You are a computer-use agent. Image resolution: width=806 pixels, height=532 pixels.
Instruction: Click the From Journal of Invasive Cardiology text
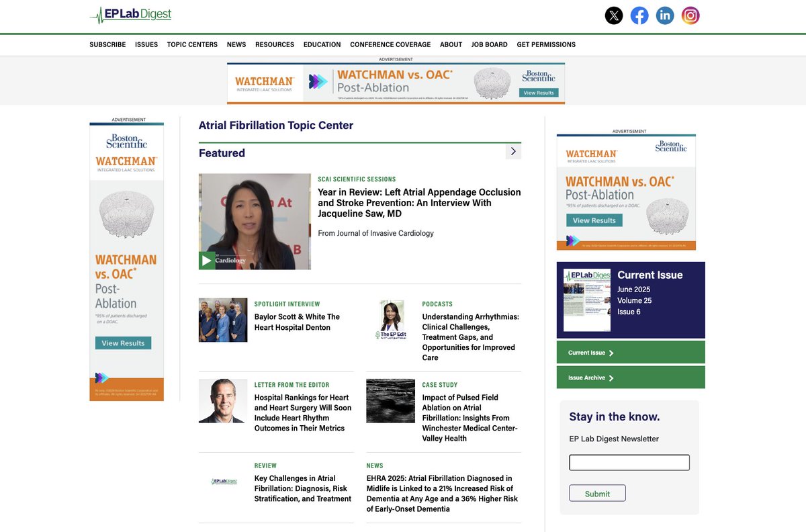(376, 233)
